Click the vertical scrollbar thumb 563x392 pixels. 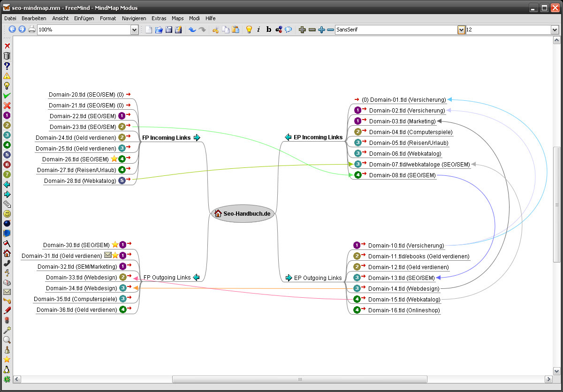coord(557,204)
